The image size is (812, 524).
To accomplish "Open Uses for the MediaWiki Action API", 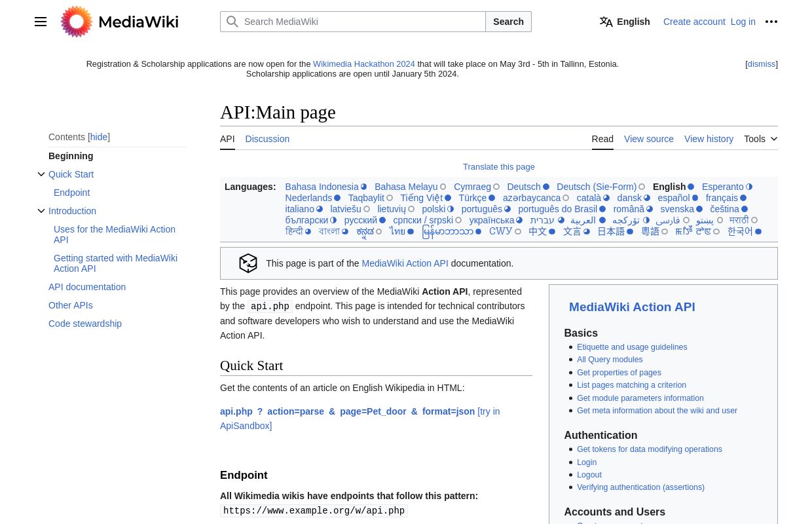I will coord(115,234).
